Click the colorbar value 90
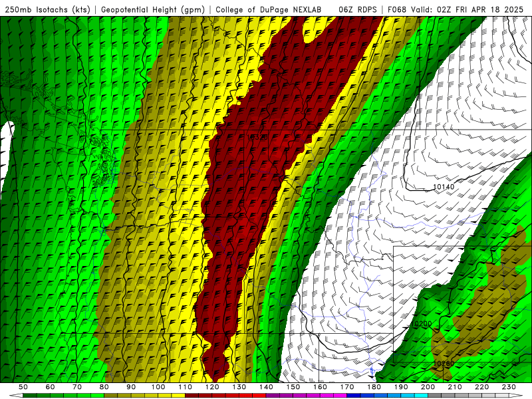 [x=131, y=387]
